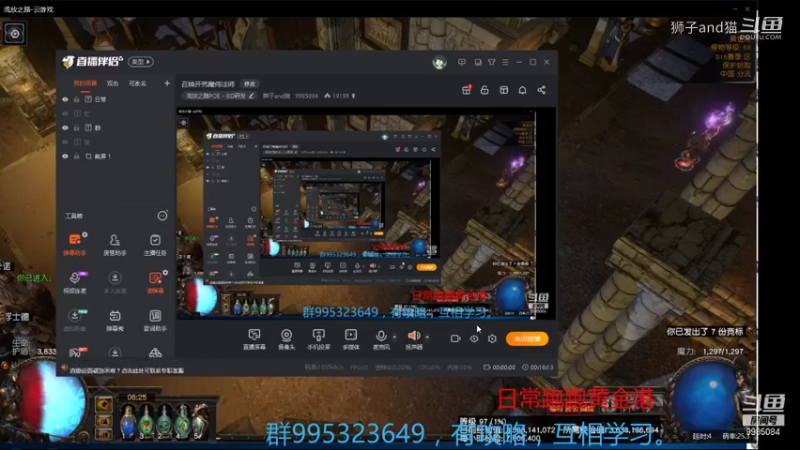Open the hamburger menu in the title bar
The image size is (800, 450).
click(505, 62)
